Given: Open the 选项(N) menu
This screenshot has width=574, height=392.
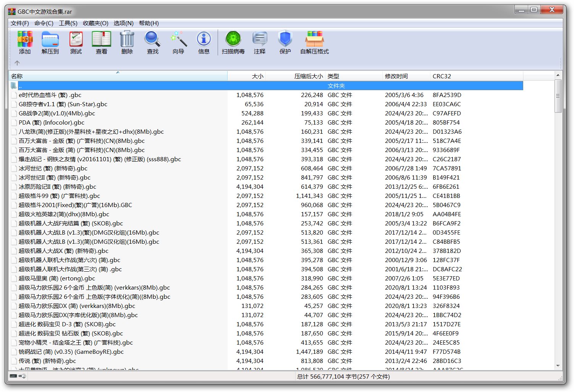Looking at the screenshot, I should pos(123,23).
